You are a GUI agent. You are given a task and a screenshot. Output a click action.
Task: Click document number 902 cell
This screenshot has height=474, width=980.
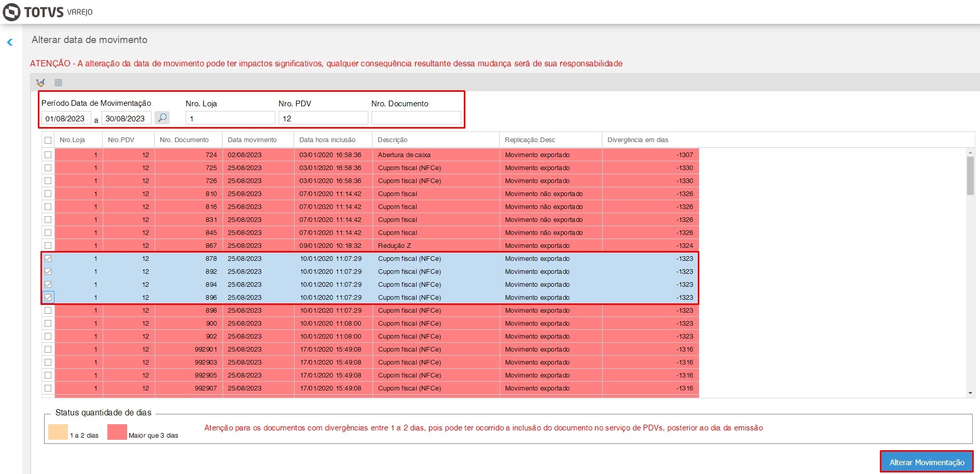point(189,336)
